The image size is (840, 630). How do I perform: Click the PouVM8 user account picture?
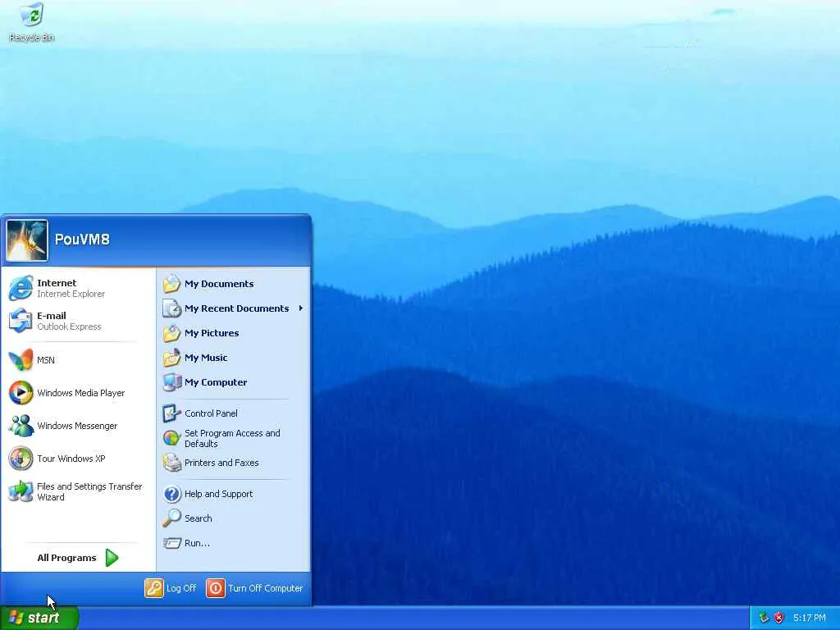pyautogui.click(x=27, y=240)
